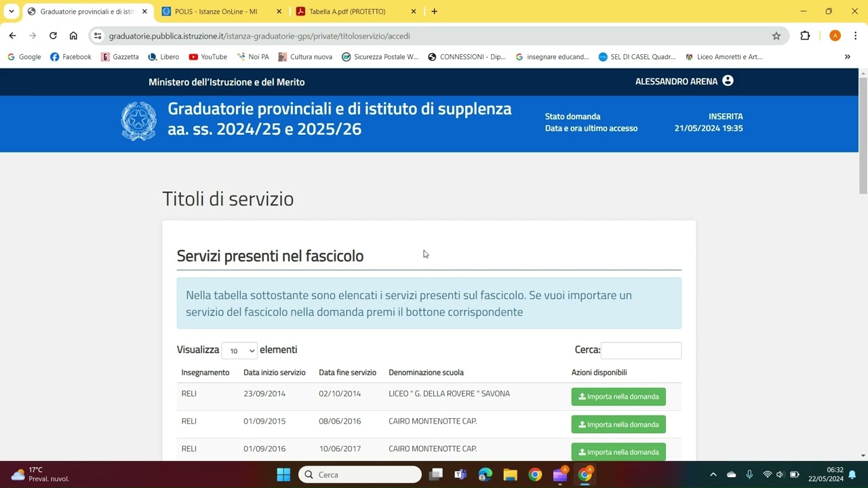
Task: Open Task View on the taskbar
Action: click(x=435, y=474)
